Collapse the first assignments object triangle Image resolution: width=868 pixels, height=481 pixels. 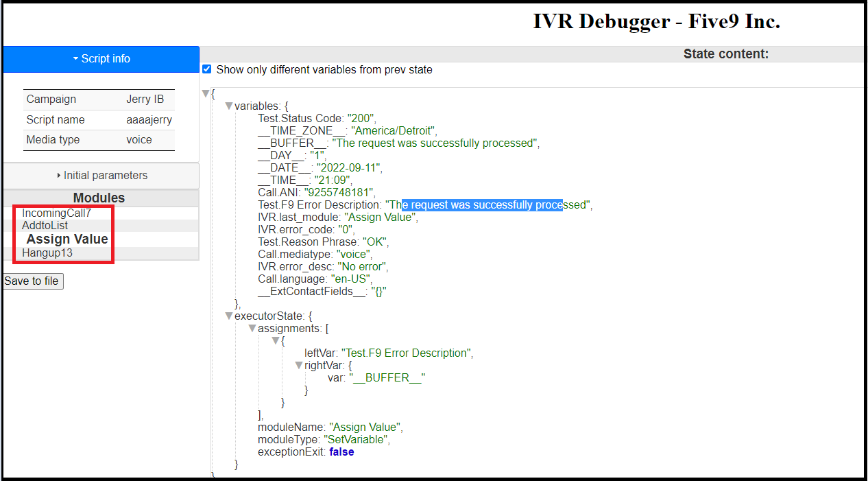pos(276,341)
